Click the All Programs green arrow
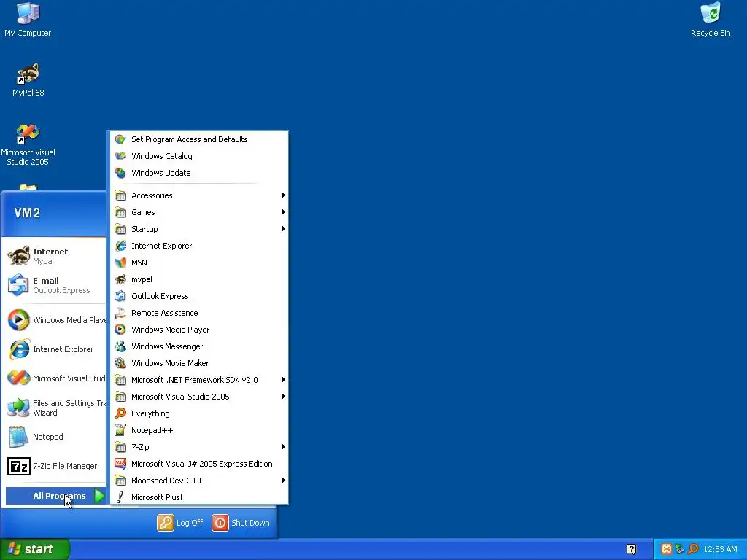This screenshot has height=560, width=747. coord(99,496)
